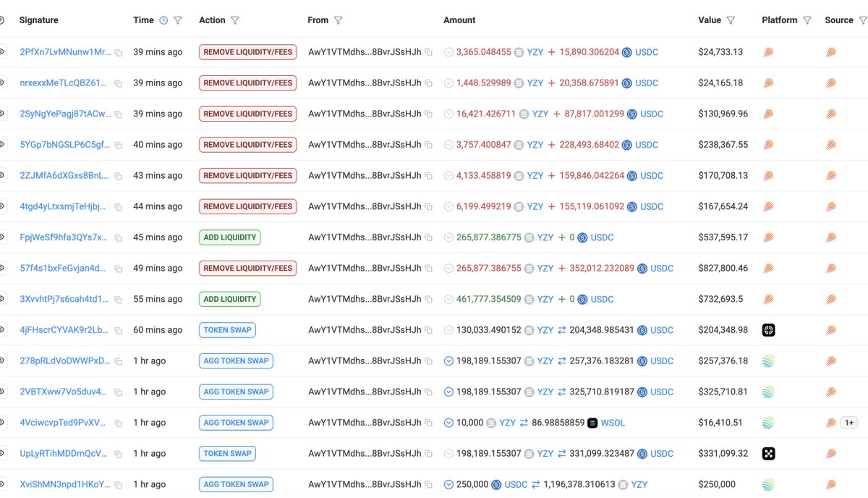The width and height of the screenshot is (868, 498).
Task: Expand amount details for the XviShMN3npd1HKoY row
Action: click(448, 484)
